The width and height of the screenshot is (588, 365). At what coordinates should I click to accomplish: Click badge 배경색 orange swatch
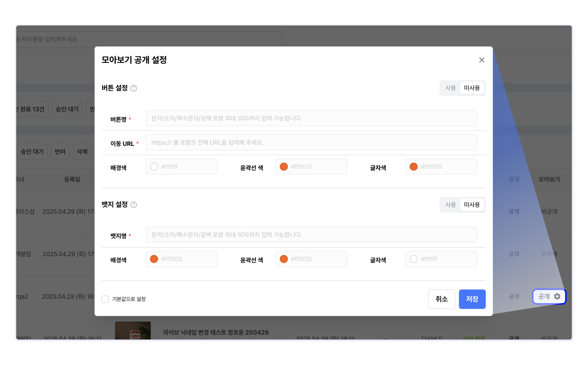[x=154, y=259]
